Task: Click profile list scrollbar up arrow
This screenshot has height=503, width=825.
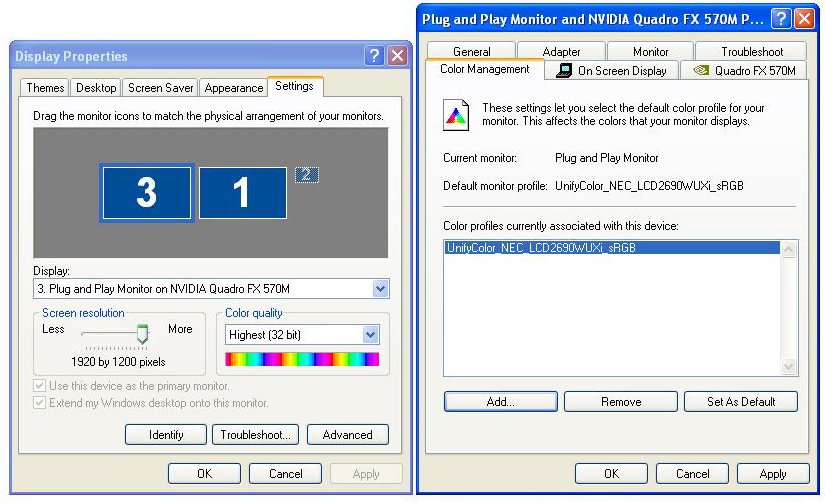Action: [x=789, y=249]
